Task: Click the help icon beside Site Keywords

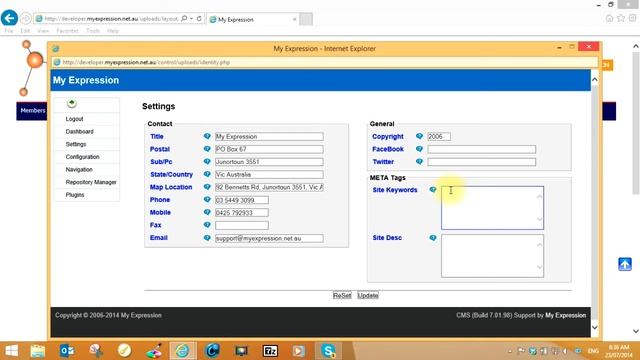Action: pos(433,189)
